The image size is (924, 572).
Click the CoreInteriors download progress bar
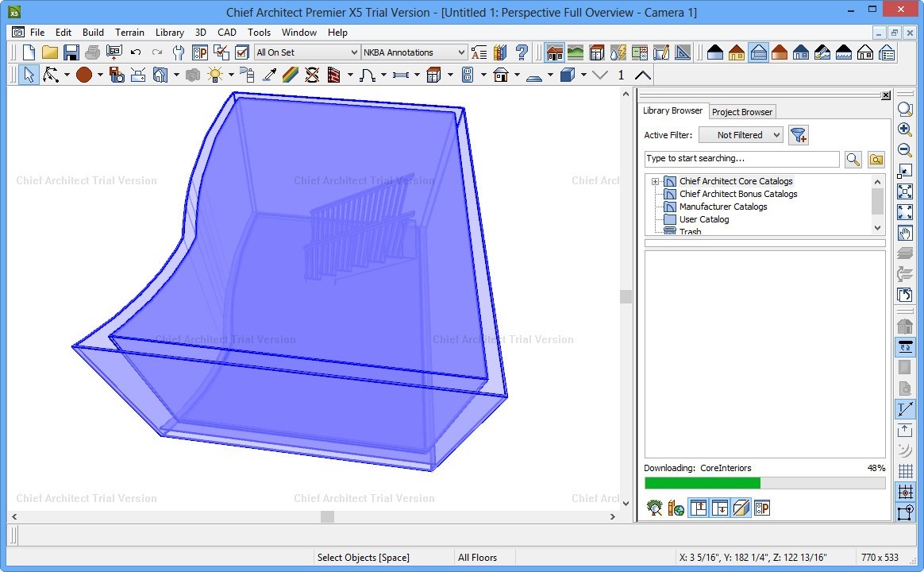pos(764,483)
